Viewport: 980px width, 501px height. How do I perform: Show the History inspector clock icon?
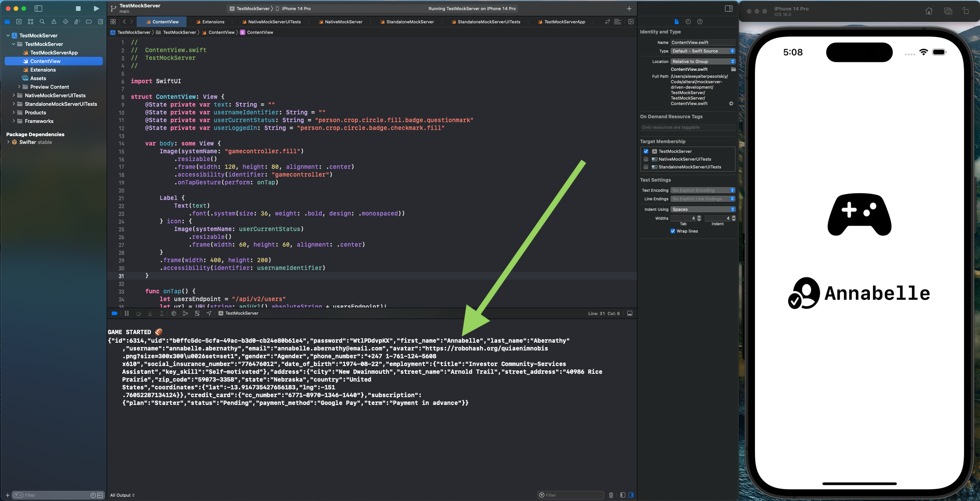click(688, 22)
